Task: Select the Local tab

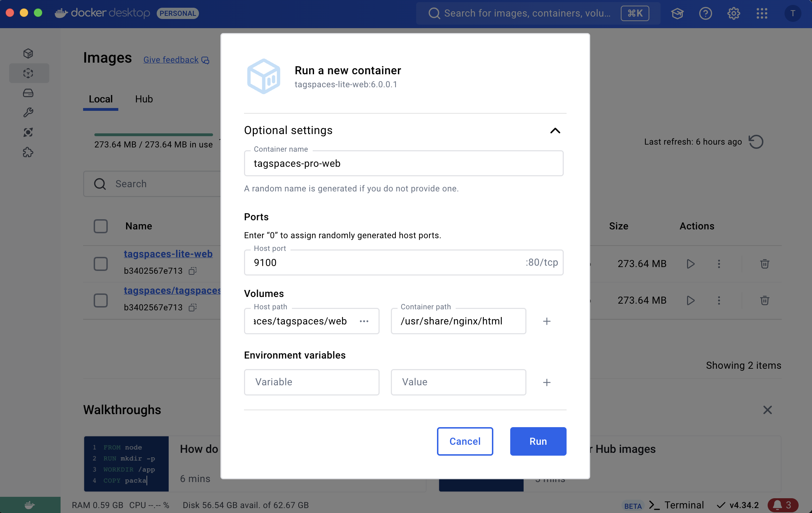Action: click(101, 99)
